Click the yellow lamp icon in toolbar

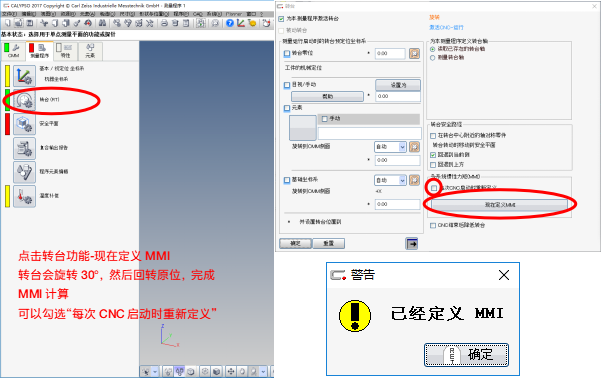coord(252,23)
